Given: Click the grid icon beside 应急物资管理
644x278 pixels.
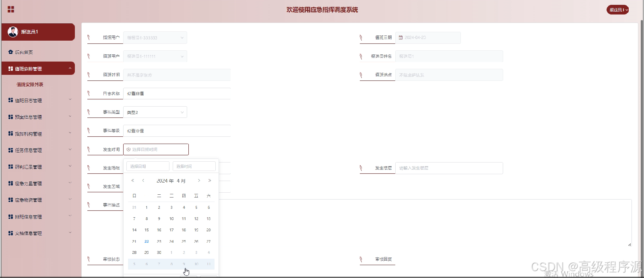Looking at the screenshot, I should pos(10,200).
